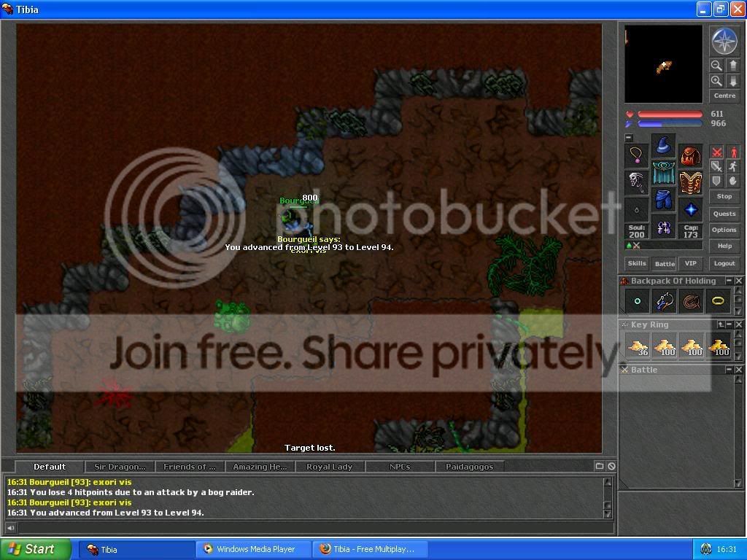Open the Sir Dragon... chat tab
This screenshot has height=560, width=747.
click(120, 467)
